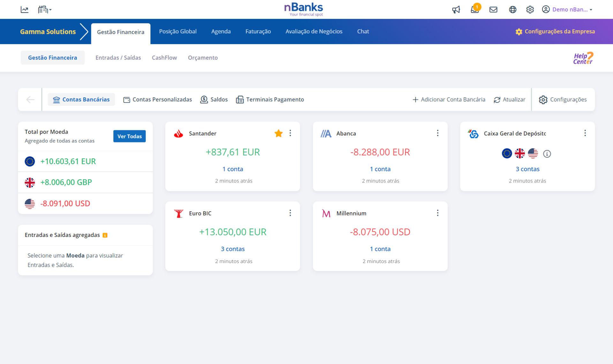613x364 pixels.
Task: Open the Abanca card three-dot menu
Action: coord(437,133)
